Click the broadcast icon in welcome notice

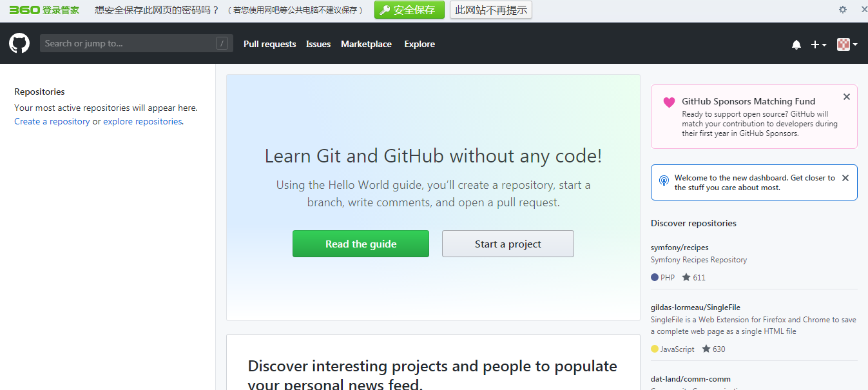coord(664,180)
